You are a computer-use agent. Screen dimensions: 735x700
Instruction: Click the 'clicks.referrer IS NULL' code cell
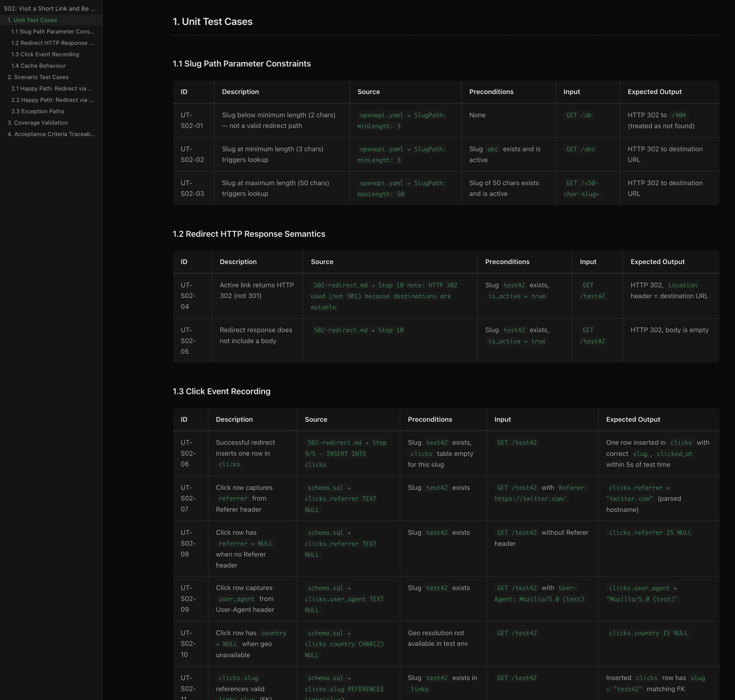[x=650, y=533]
